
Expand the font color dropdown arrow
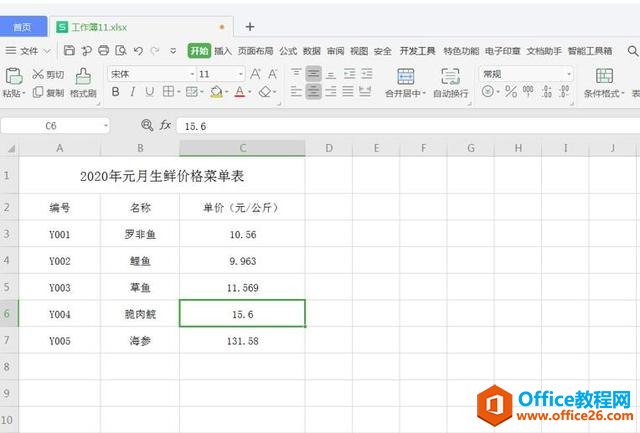click(x=250, y=92)
